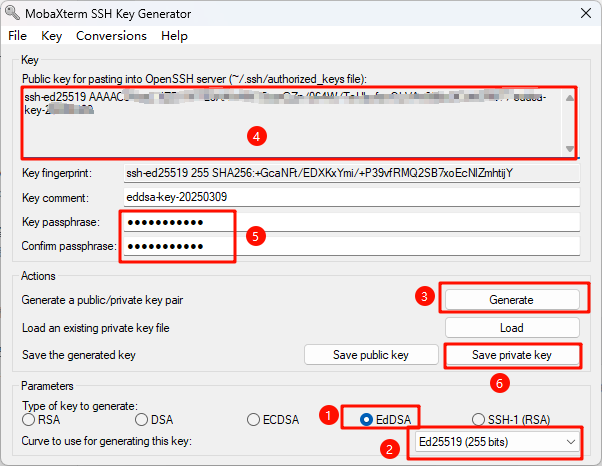This screenshot has height=466, width=602.
Task: Click the Key passphrase field
Action: coord(351,222)
